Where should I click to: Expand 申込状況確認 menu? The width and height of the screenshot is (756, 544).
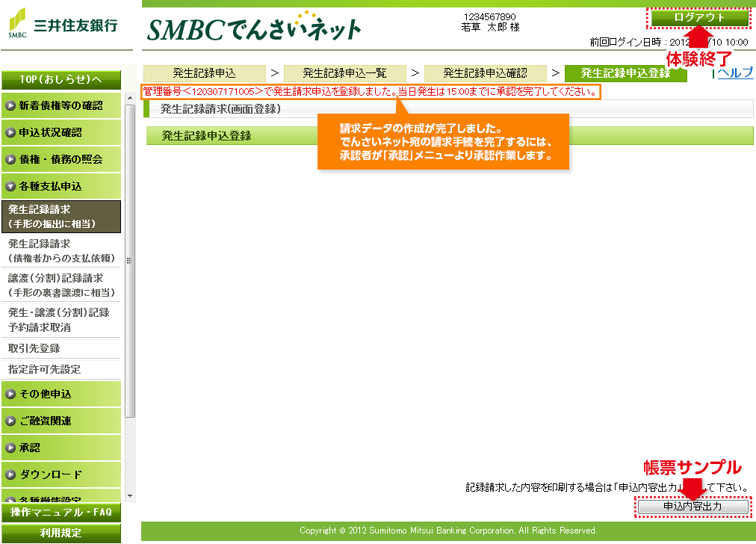61,132
